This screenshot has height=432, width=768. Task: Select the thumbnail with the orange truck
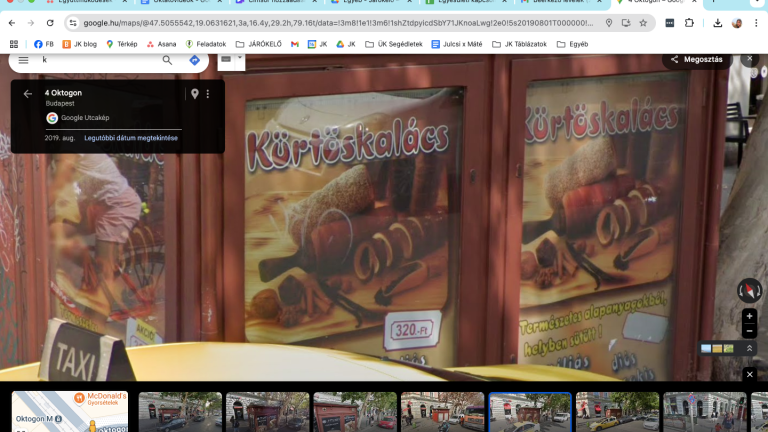click(442, 412)
